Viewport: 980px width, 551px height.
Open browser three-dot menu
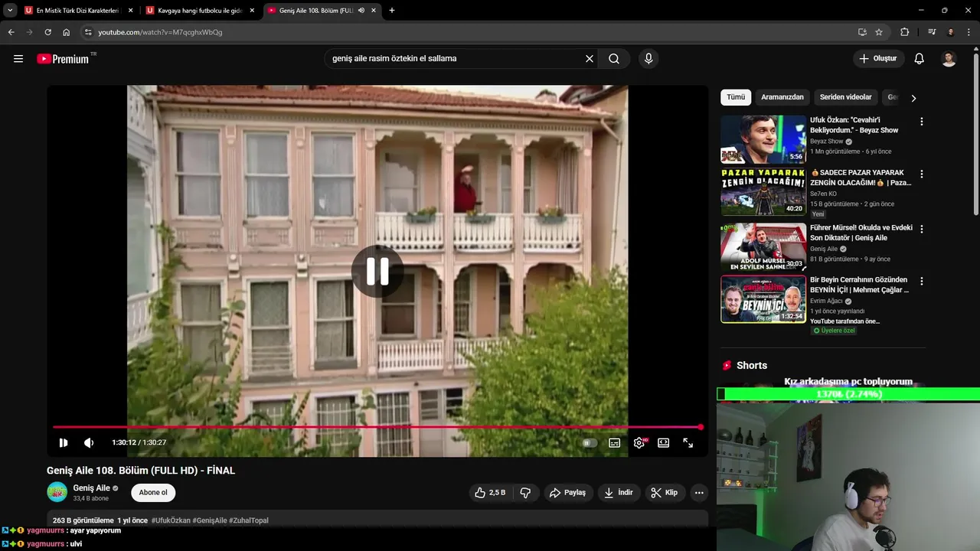click(x=969, y=32)
